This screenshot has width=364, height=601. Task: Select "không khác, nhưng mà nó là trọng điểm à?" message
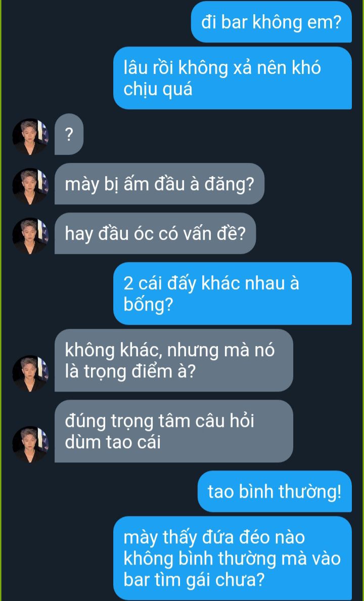[x=174, y=360]
